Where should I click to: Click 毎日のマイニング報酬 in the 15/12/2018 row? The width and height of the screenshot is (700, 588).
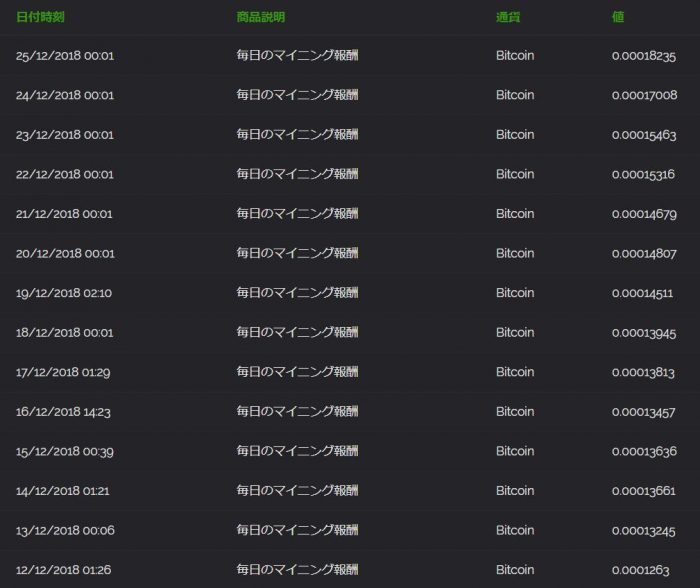297,451
